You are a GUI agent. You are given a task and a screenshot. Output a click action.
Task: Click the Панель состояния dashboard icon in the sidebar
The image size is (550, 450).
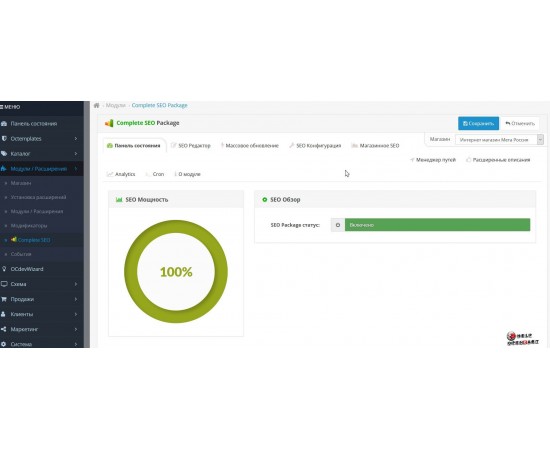click(x=4, y=123)
